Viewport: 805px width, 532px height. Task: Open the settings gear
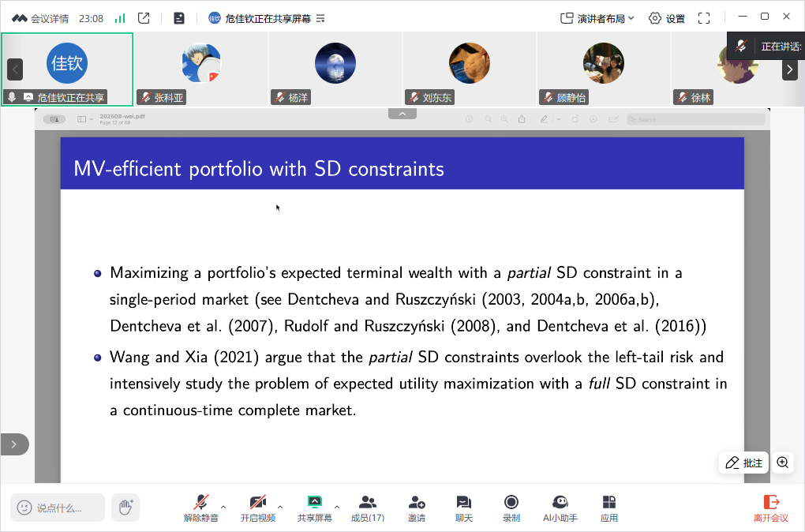(666, 18)
